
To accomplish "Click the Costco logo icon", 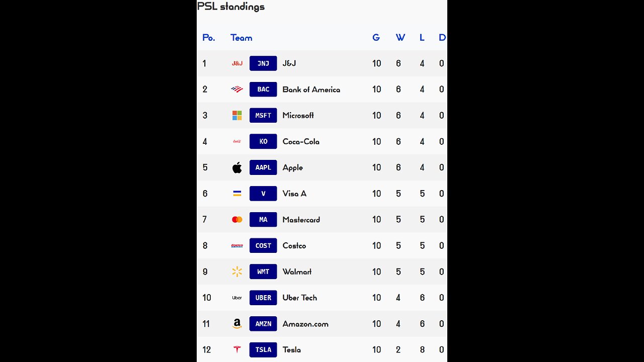I will coord(237,246).
